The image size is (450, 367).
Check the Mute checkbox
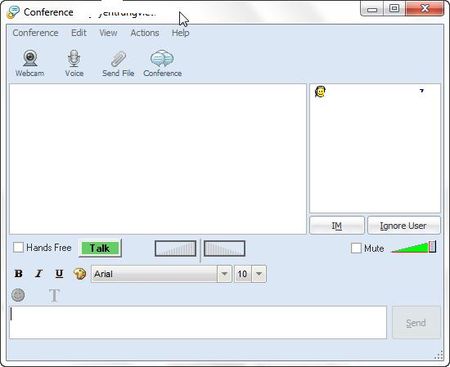tap(356, 248)
